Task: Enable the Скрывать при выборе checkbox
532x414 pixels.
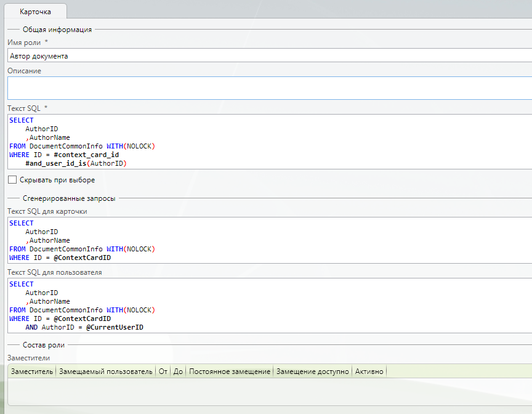Action: click(12, 180)
